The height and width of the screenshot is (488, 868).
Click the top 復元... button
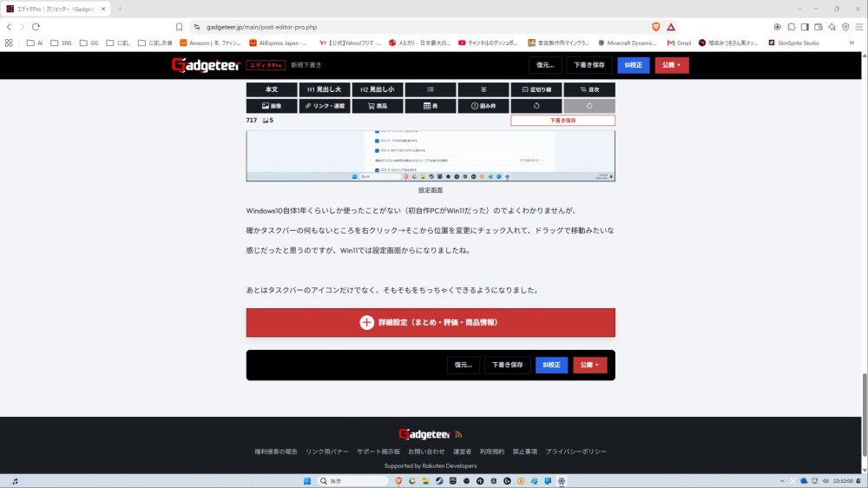tap(545, 65)
